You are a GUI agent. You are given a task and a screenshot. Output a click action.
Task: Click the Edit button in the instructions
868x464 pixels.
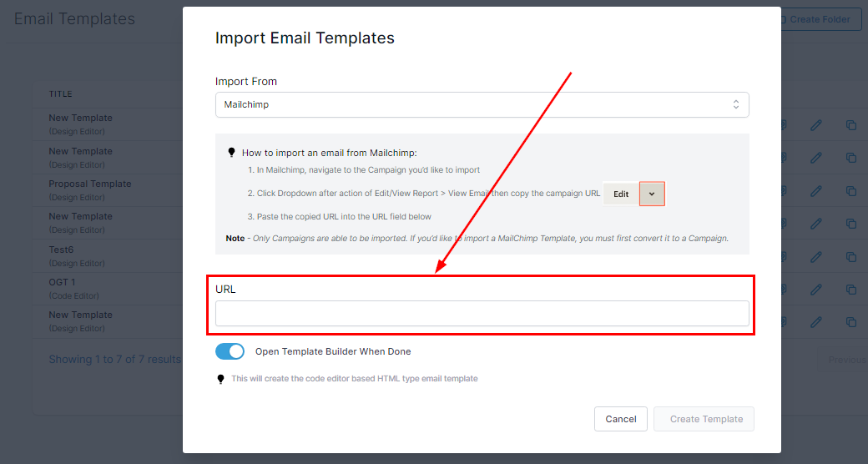[621, 194]
